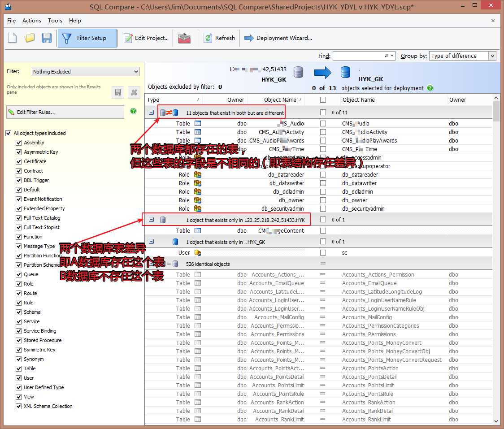Uncheck the XML Schema Collection type
Screen dimensions: 504x429
(x=19, y=406)
